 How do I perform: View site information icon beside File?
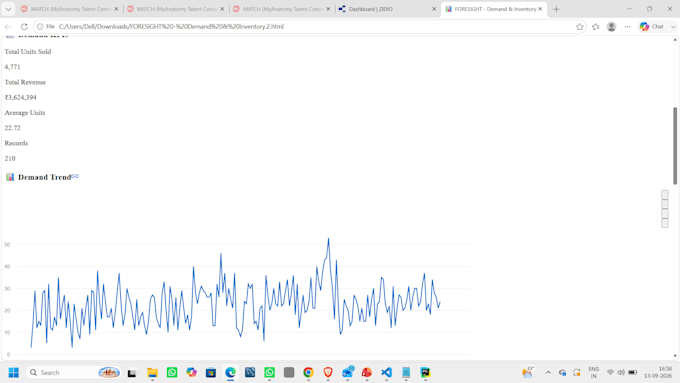coord(40,26)
